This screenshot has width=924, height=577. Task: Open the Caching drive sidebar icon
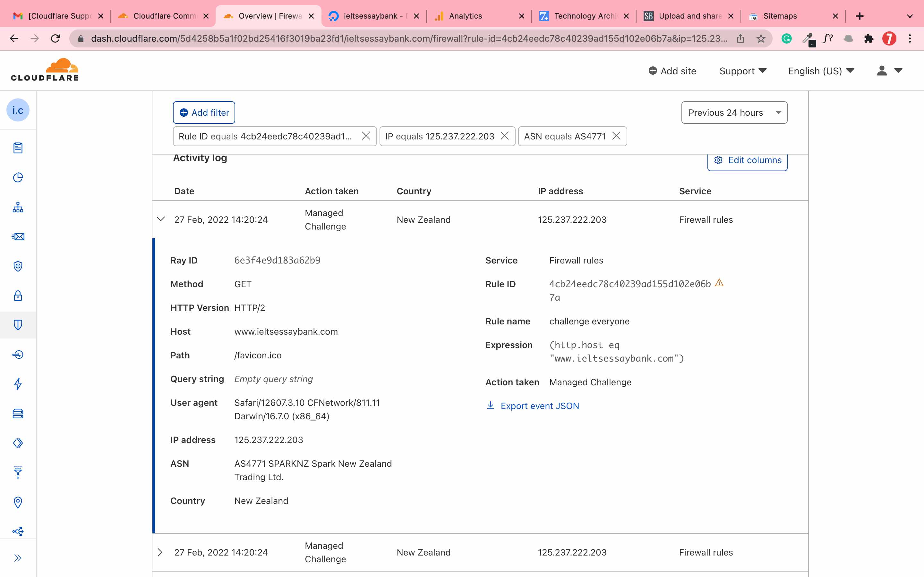click(x=18, y=413)
